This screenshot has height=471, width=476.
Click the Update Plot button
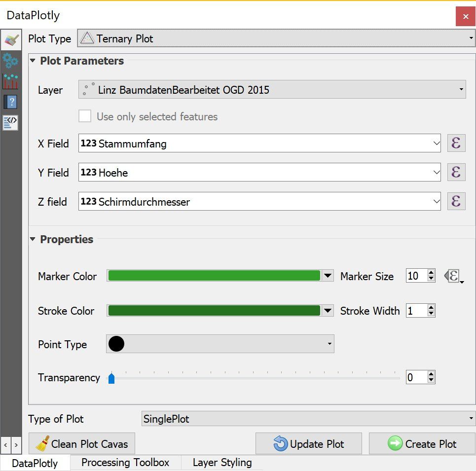point(309,444)
